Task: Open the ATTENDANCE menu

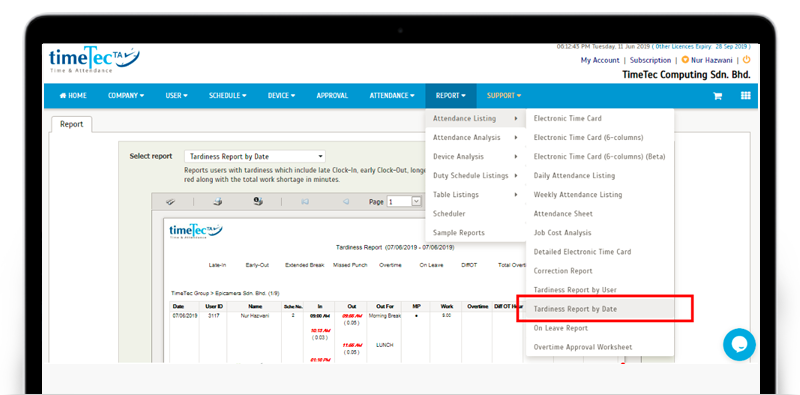Action: point(392,95)
